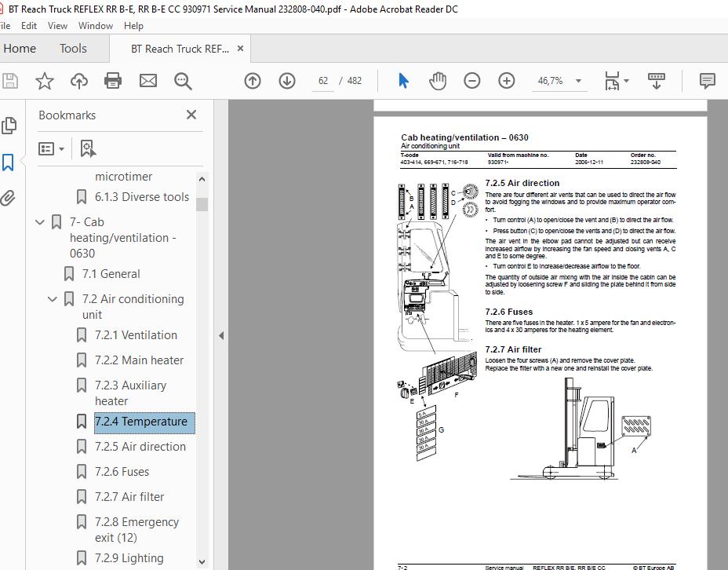Open Page Thumbnails side panel
Image resolution: width=728 pixels, height=570 pixels.
click(9, 126)
